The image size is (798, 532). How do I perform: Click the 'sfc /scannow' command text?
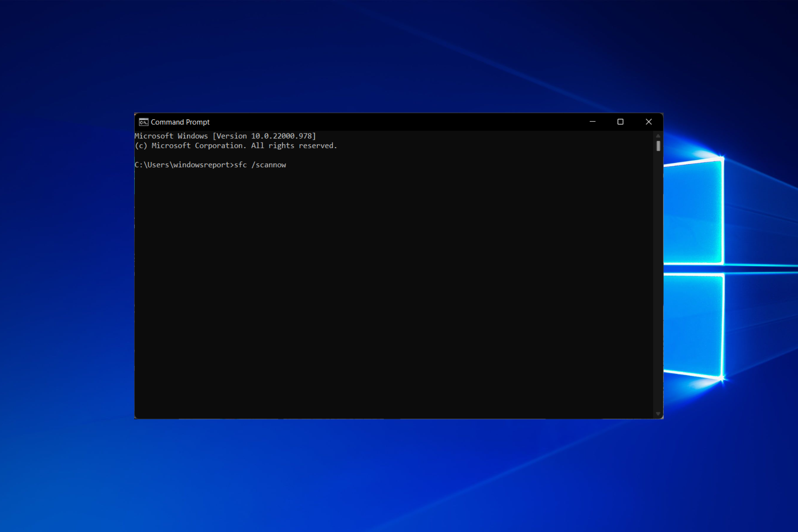(x=260, y=165)
